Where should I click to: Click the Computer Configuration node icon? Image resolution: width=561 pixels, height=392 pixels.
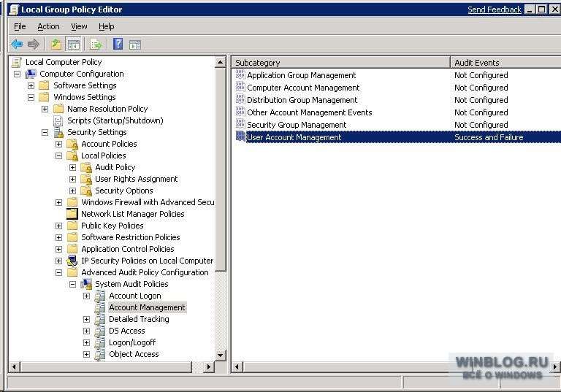coord(31,74)
